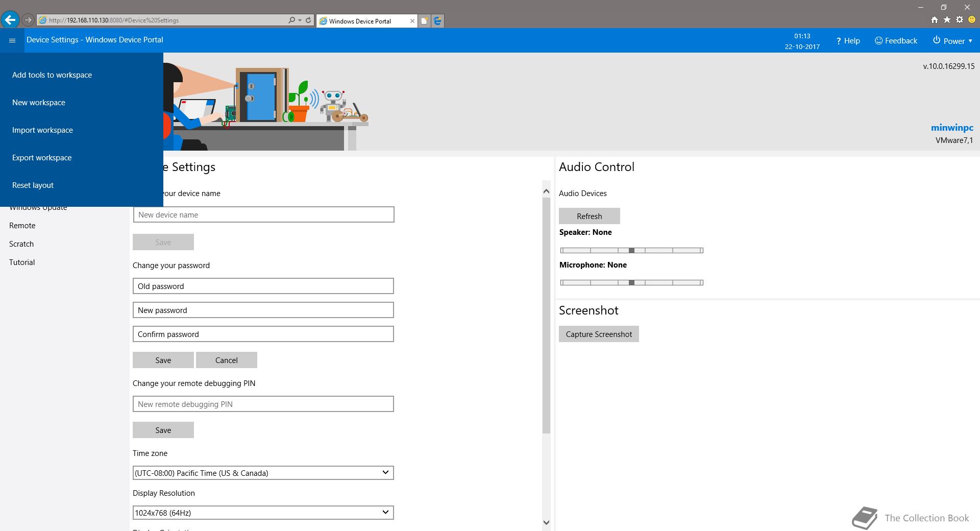Click the minwinpc device name
Screen dimensions: 980x531
(952, 128)
